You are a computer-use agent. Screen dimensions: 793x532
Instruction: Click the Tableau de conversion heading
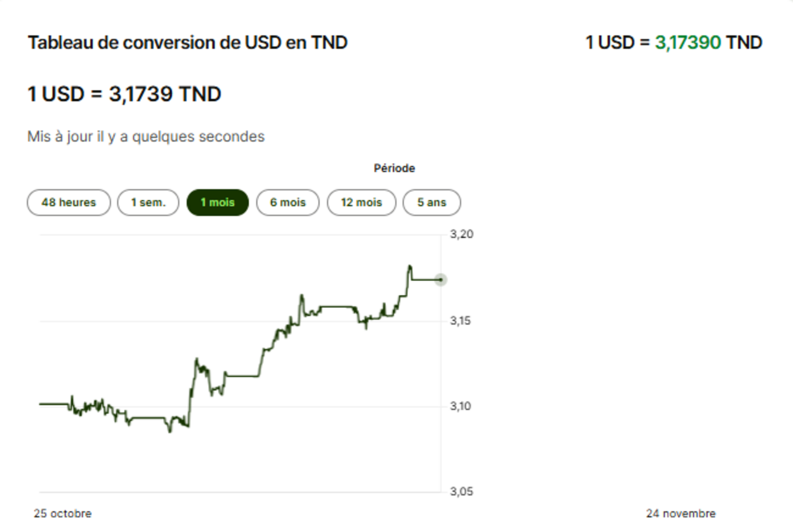pos(187,43)
